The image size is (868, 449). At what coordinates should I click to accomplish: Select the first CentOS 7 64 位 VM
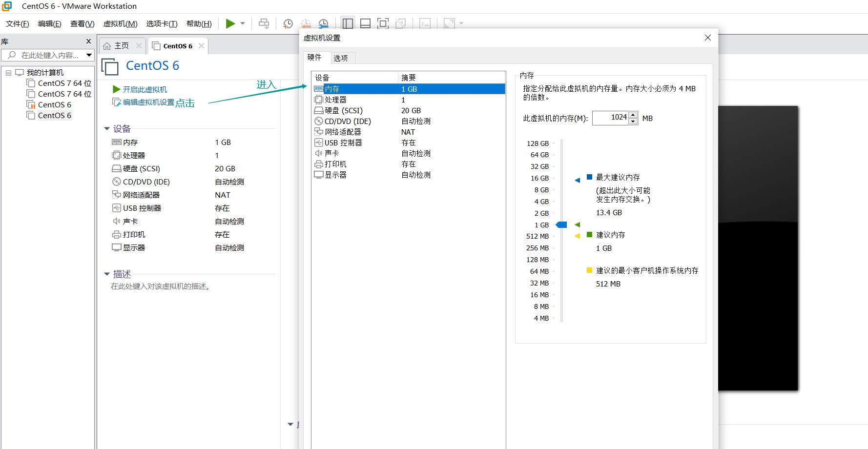[64, 83]
